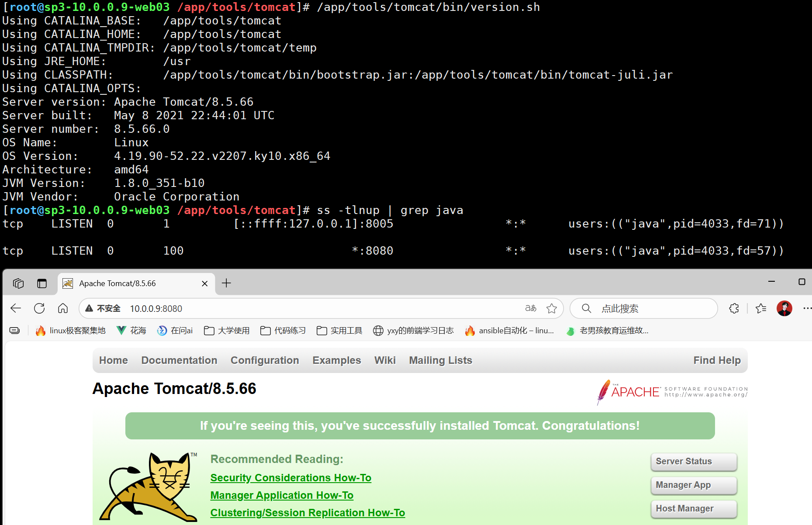Click the 'Recommended Reading:' heading
This screenshot has height=525, width=812.
277,459
